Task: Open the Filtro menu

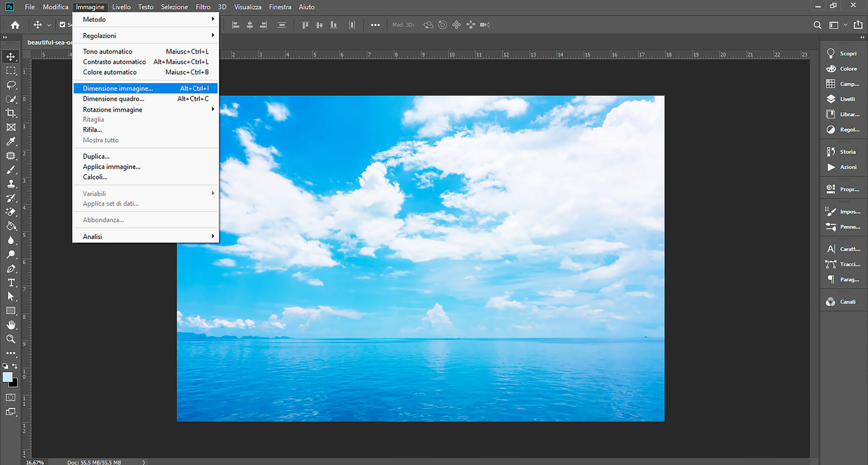Action: click(x=203, y=7)
